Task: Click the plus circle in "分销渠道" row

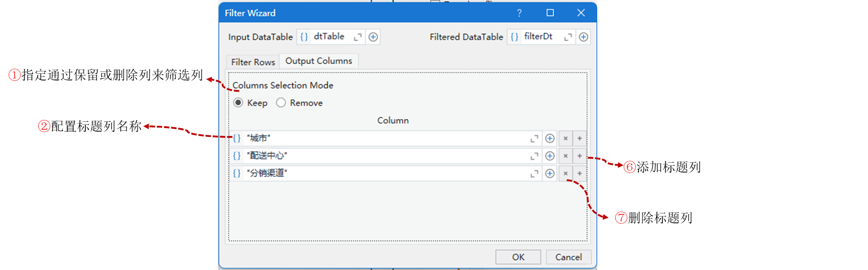Action: pos(550,173)
